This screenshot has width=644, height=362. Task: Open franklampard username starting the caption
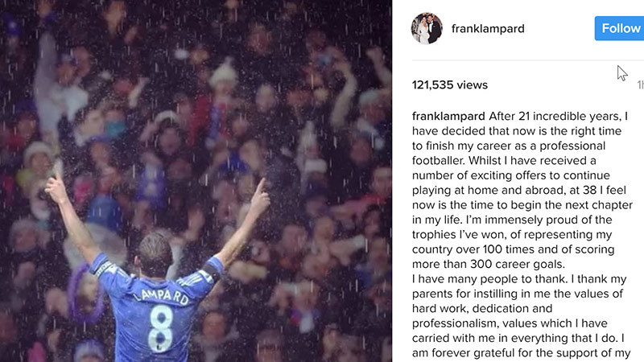pos(449,116)
